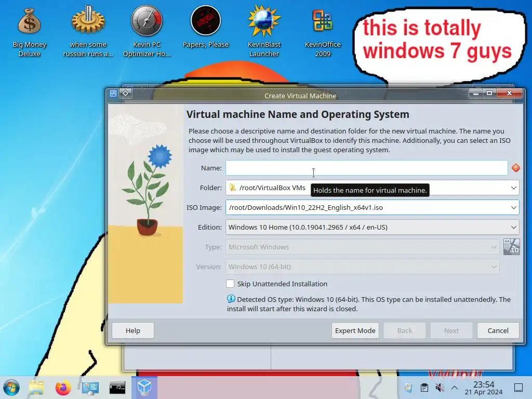532x399 pixels.
Task: Close the Create Virtual Machine window
Action: point(509,93)
